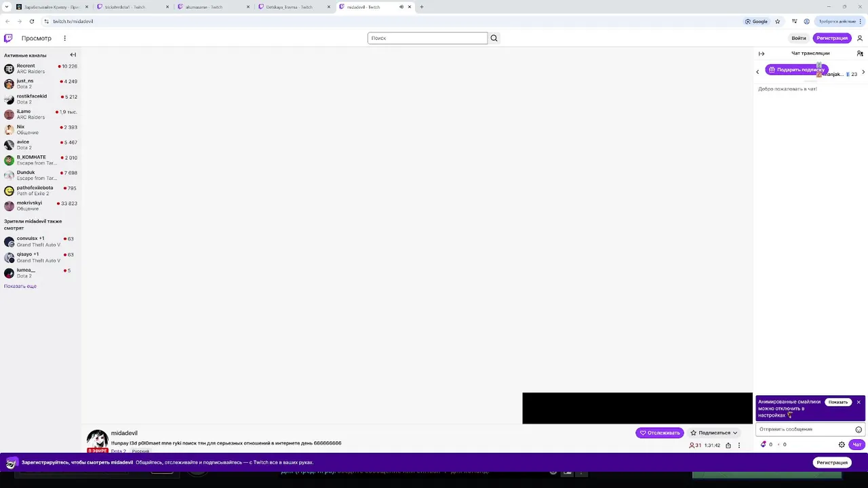Open the three-dot menu beside Просмотр
The width and height of the screenshot is (868, 488).
[65, 38]
